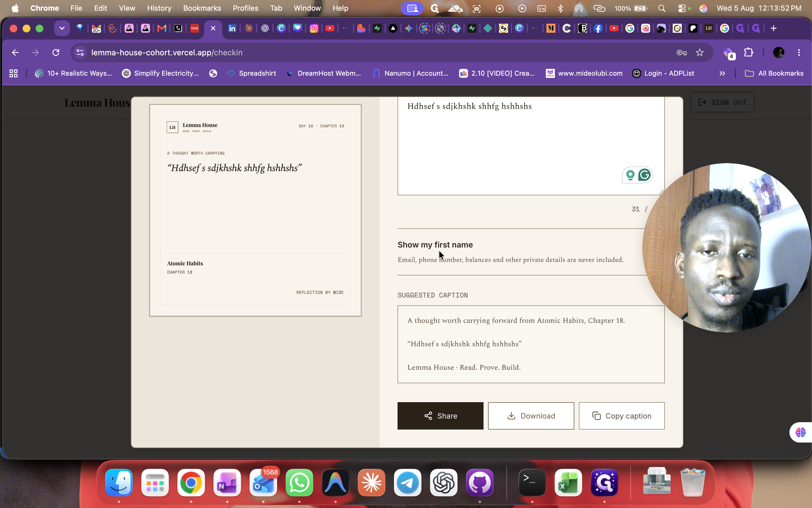The height and width of the screenshot is (508, 812).
Task: Open the Apps grid in bookmarks bar
Action: [x=14, y=73]
